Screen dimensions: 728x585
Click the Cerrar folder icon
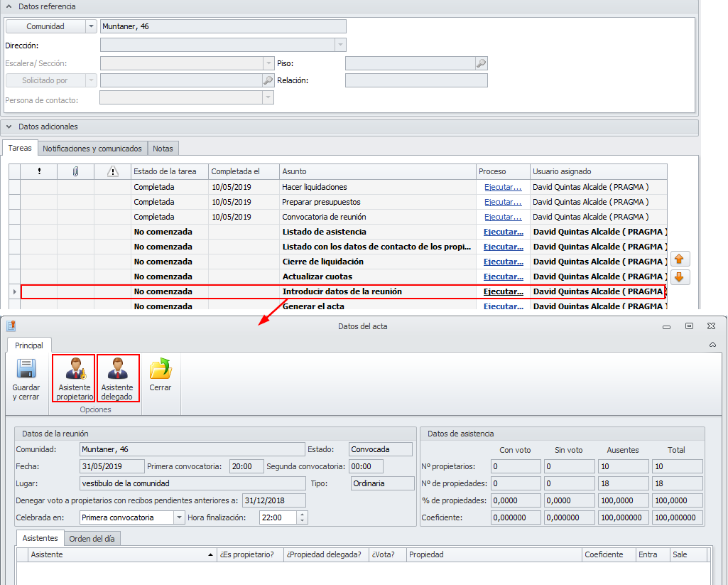[x=161, y=370]
